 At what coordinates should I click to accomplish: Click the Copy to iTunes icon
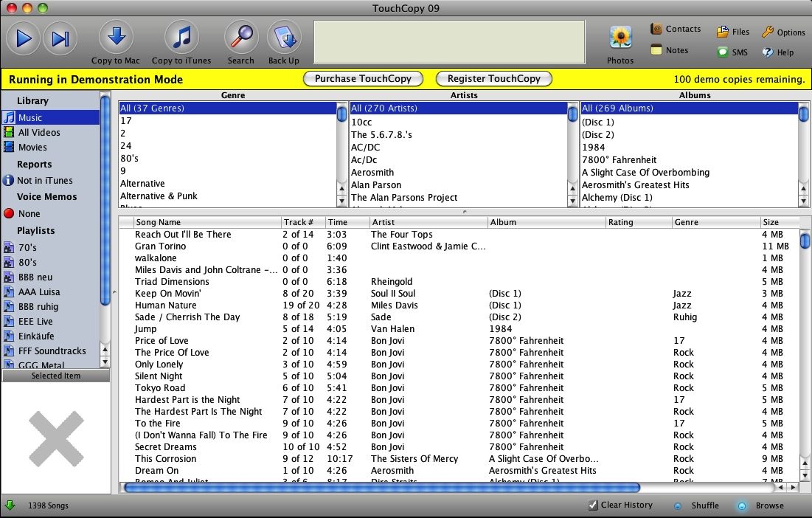pyautogui.click(x=181, y=37)
